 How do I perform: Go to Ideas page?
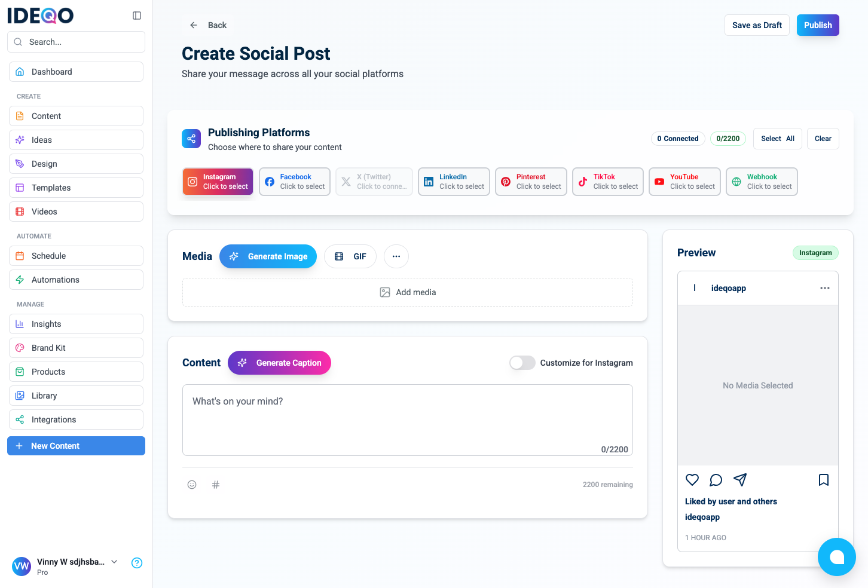(x=76, y=140)
